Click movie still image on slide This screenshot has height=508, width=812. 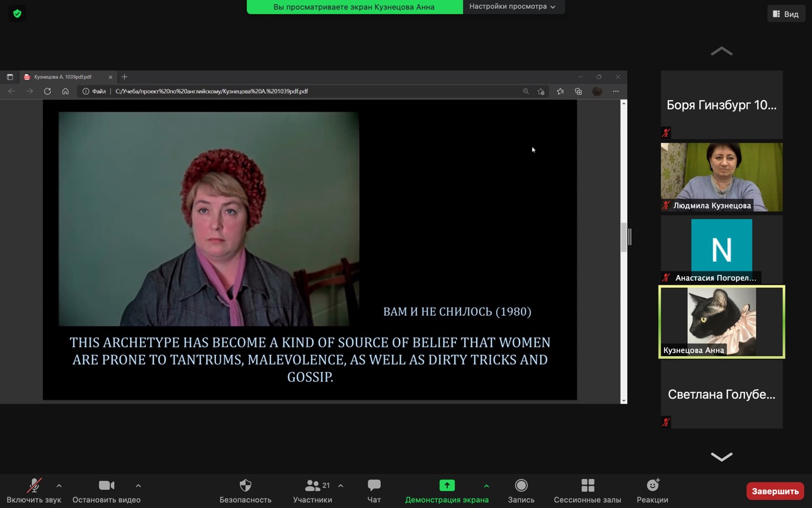(209, 219)
